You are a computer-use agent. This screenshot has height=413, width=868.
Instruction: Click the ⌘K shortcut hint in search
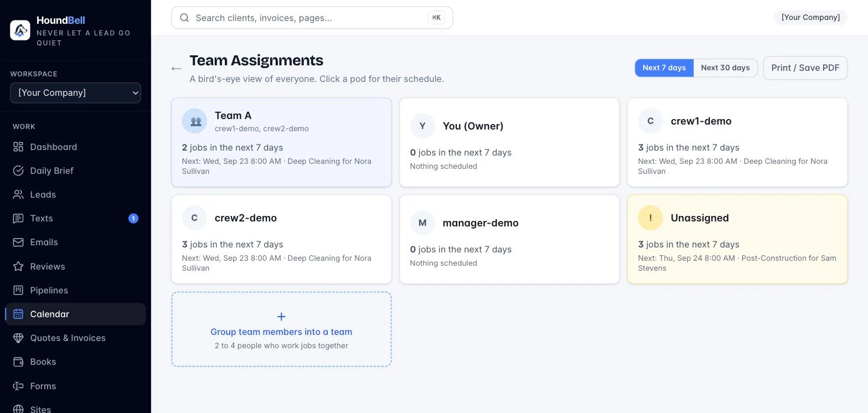point(436,18)
